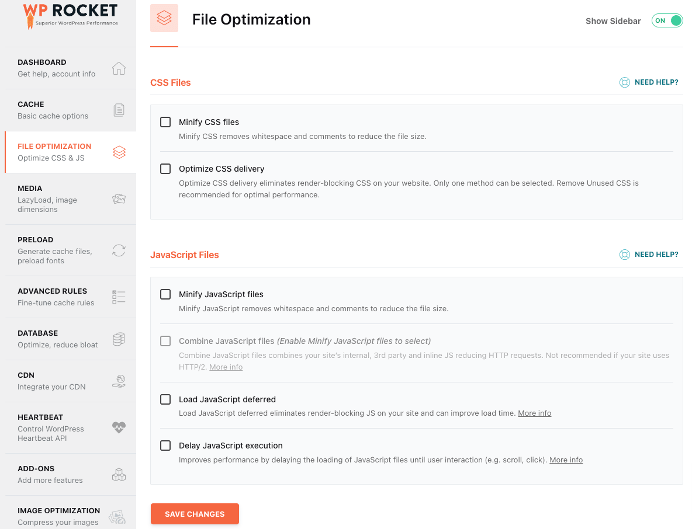Click the Add-ons blocks icon
692x530 pixels.
(x=119, y=474)
